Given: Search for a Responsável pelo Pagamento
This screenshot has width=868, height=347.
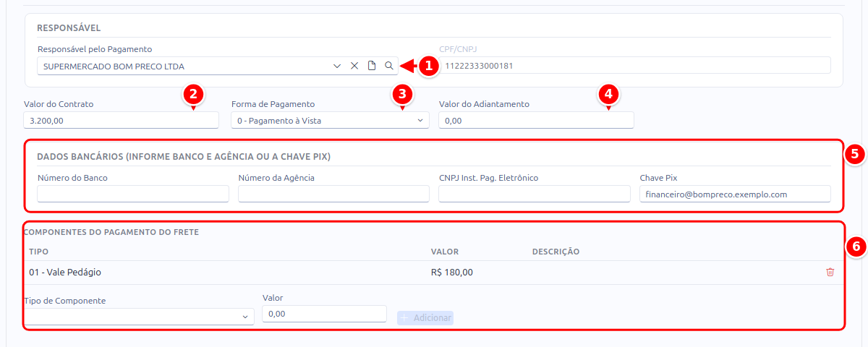Looking at the screenshot, I should [x=389, y=66].
